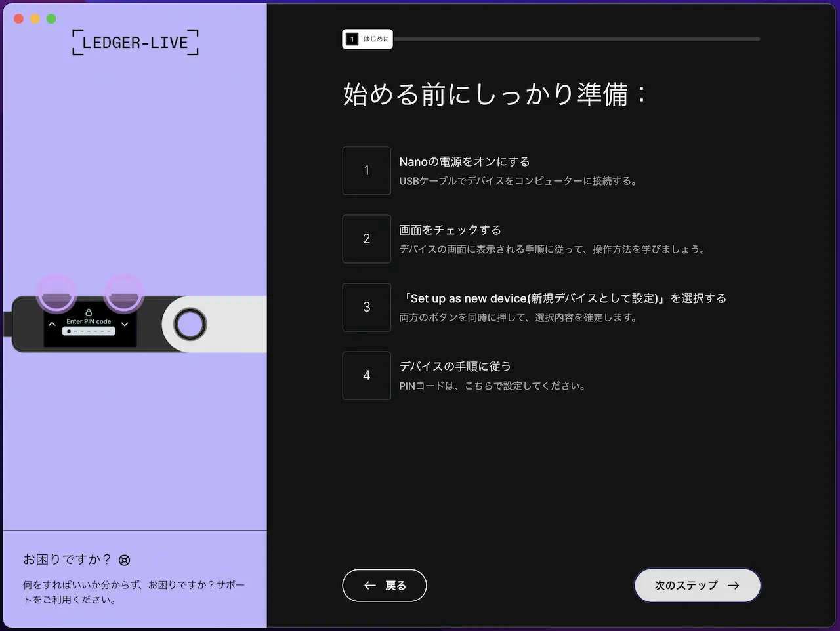Click the support lifebuoy icon beside お困りですか

point(124,560)
